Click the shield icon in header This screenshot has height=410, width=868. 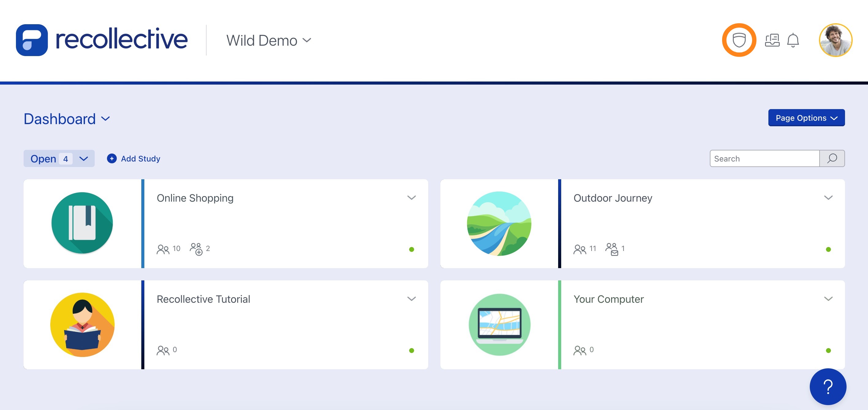[739, 40]
